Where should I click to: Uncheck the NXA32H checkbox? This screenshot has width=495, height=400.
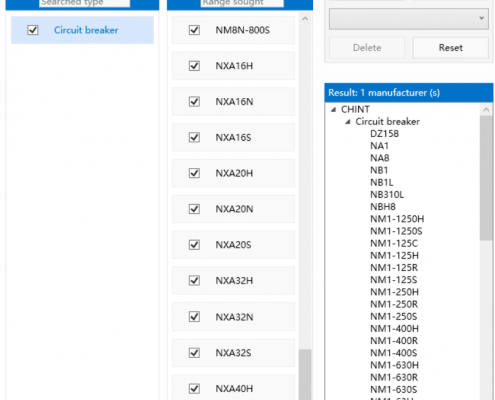(194, 280)
